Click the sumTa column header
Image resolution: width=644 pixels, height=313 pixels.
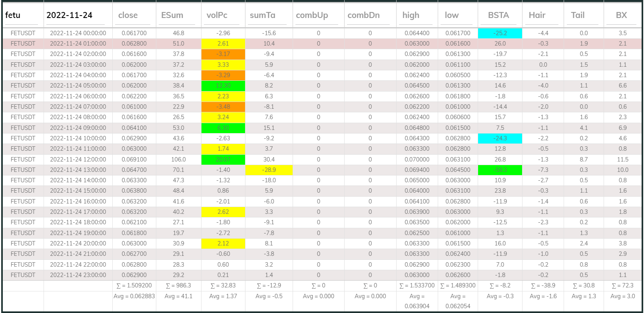[263, 15]
